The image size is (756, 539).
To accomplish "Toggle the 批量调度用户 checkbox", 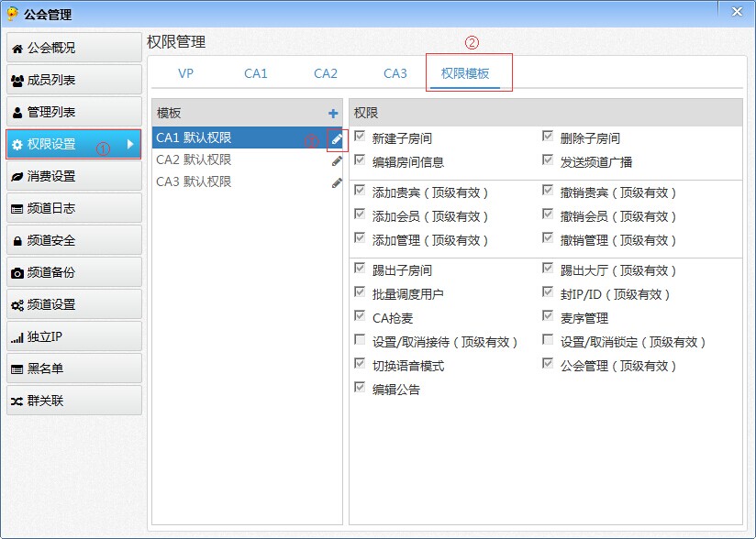I will pyautogui.click(x=360, y=291).
